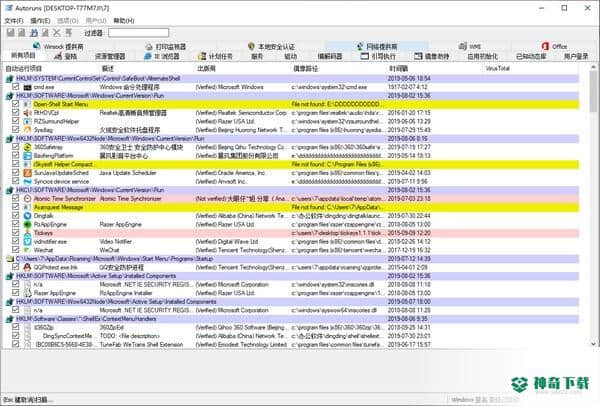Click the Jump to Entry toolbar icon
Screen dimensions: 600x406
(68, 33)
